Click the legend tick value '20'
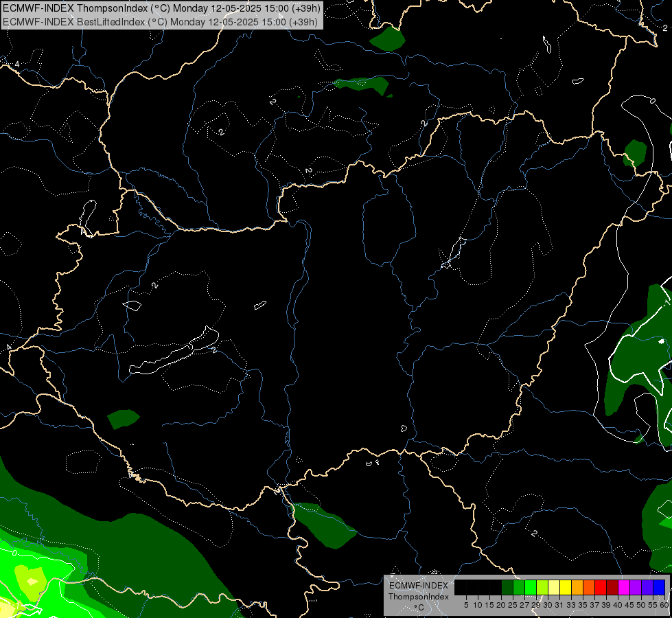The height and width of the screenshot is (618, 672). 501,605
